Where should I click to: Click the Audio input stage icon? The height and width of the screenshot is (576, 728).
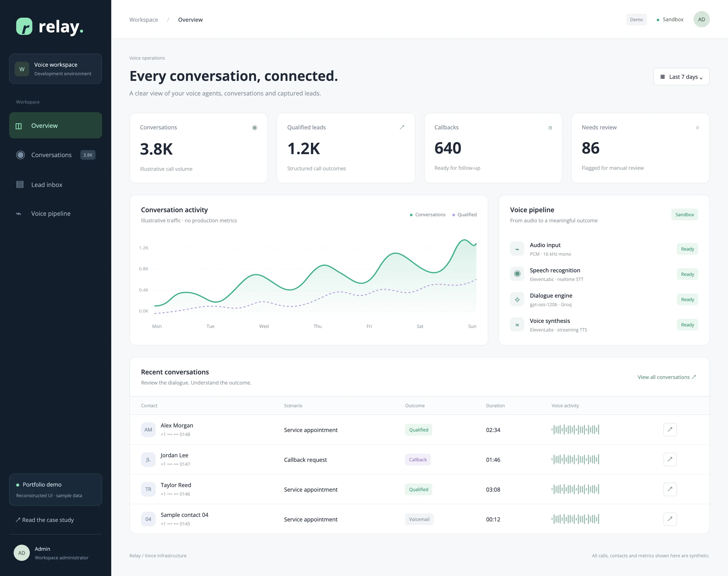[x=517, y=249]
